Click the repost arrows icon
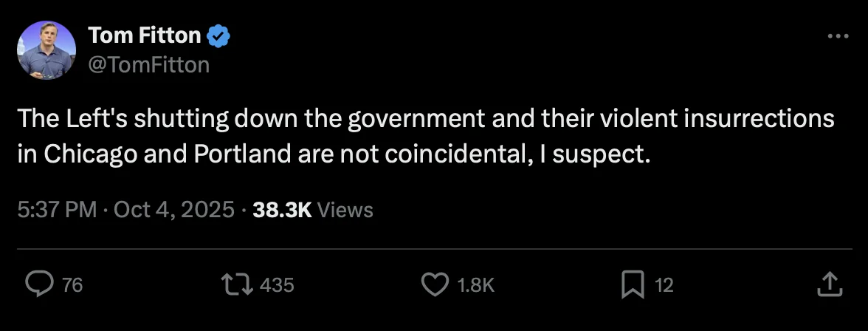The height and width of the screenshot is (331, 868). [x=238, y=284]
